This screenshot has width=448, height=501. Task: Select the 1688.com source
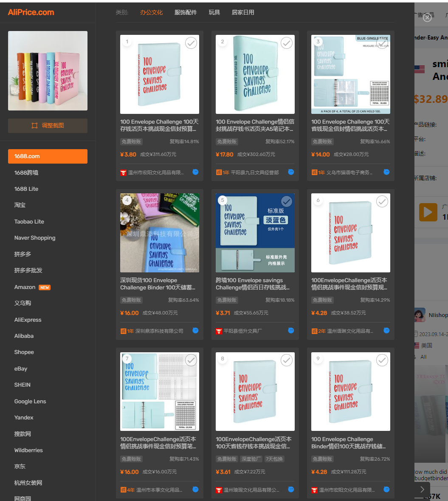(48, 156)
